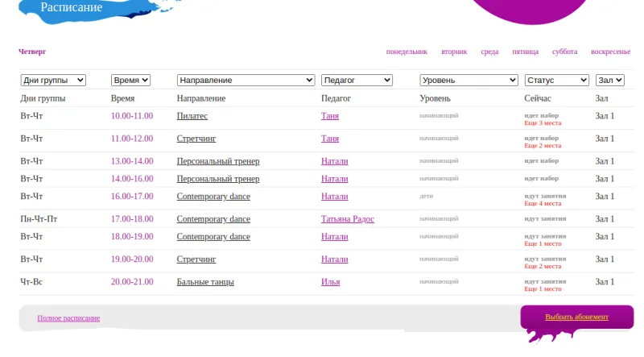Open the Бальные танцы class link
The image size is (644, 357).
[205, 282]
